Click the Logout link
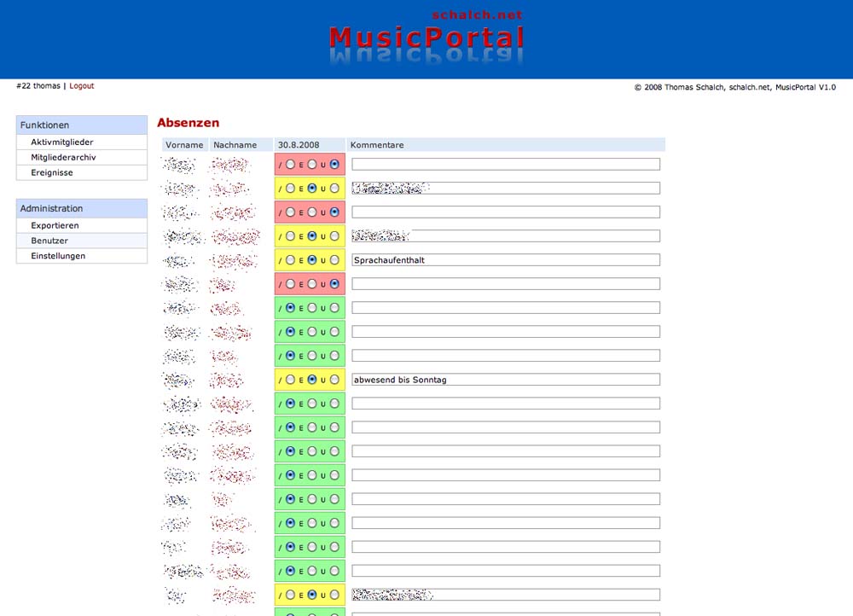 [x=82, y=86]
